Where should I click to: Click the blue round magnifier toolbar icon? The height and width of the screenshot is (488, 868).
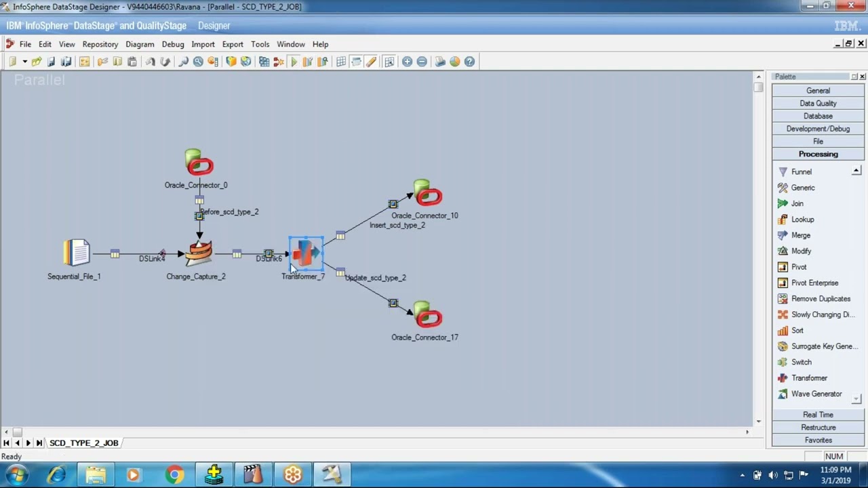[198, 62]
